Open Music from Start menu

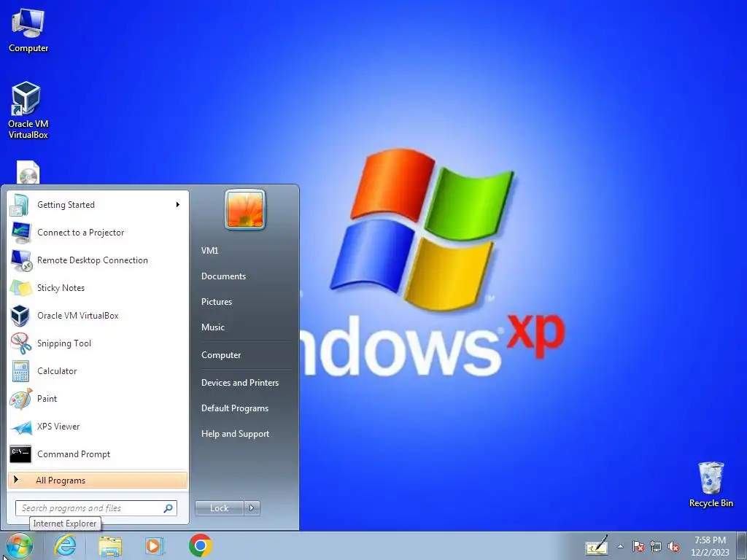tap(212, 327)
